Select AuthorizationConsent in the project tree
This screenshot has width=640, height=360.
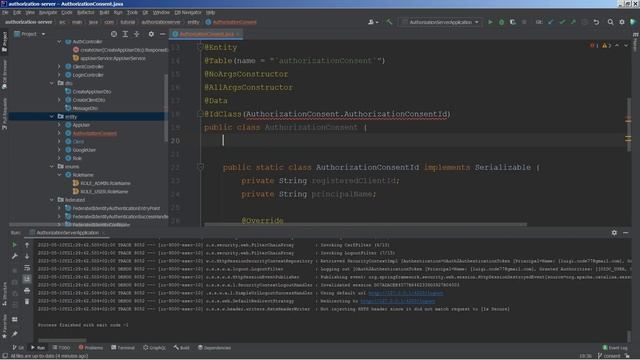(95, 133)
